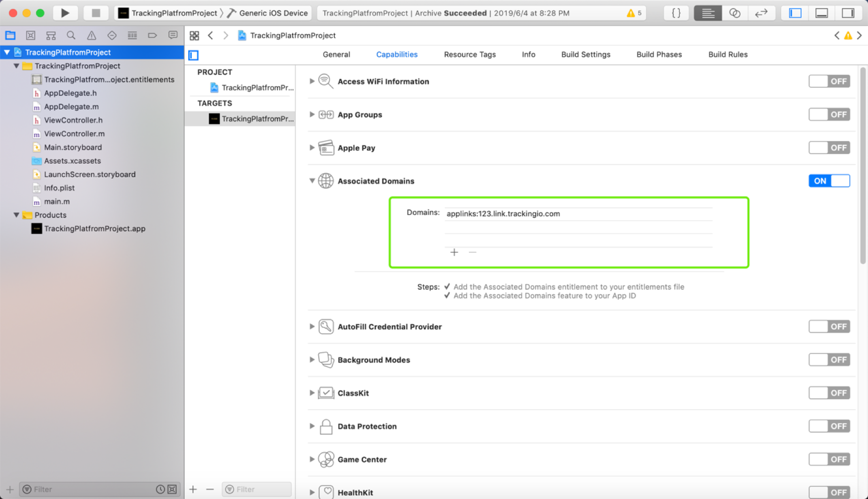Open the Build Rules tab
Viewport: 868px width, 499px height.
pyautogui.click(x=728, y=54)
